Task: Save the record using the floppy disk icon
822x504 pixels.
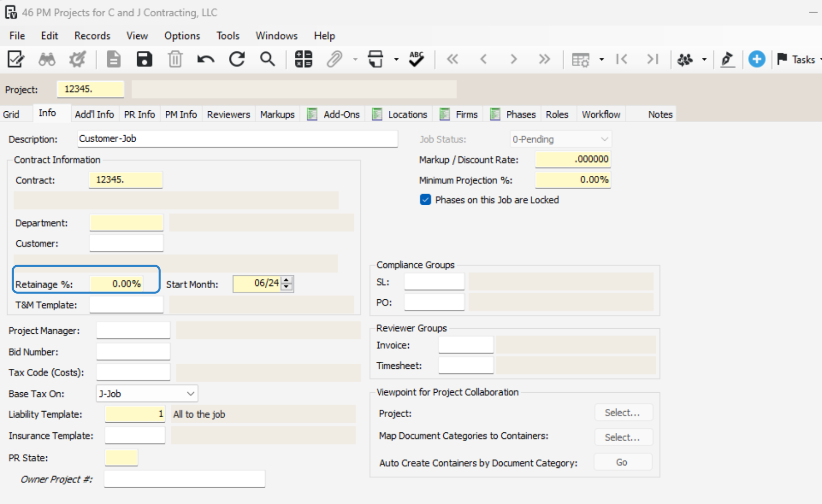Action: tap(144, 59)
